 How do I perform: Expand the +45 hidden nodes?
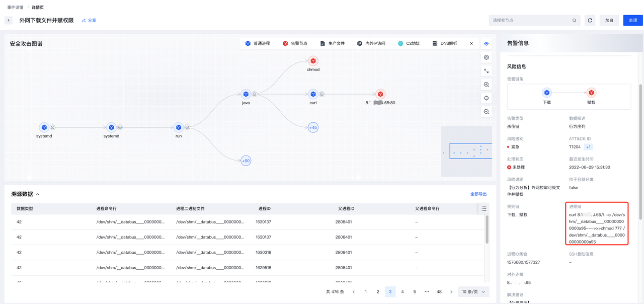coord(313,127)
